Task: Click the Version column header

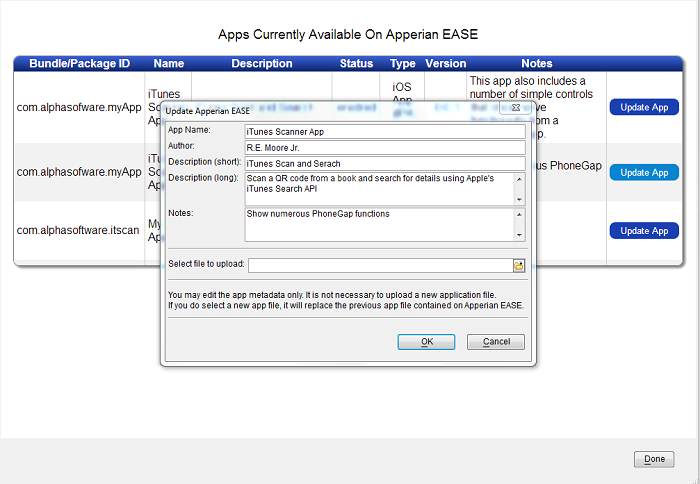Action: click(x=446, y=63)
